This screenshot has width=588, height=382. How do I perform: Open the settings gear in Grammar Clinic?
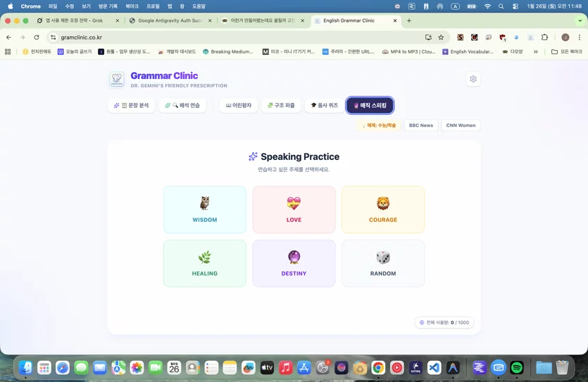click(x=473, y=79)
